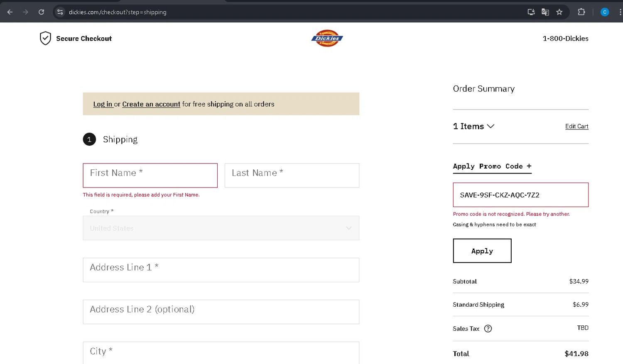Image resolution: width=623 pixels, height=364 pixels.
Task: Open the Create an account link
Action: (x=151, y=104)
